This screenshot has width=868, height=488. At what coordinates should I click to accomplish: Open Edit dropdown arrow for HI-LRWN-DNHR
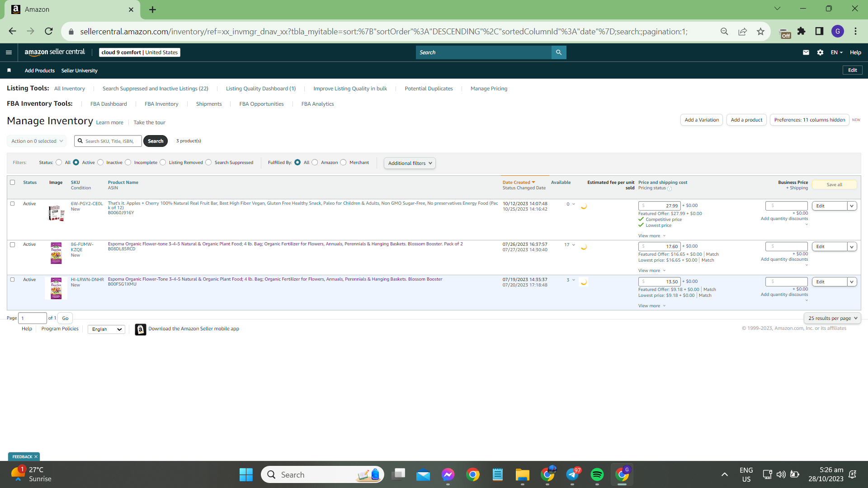pos(852,282)
